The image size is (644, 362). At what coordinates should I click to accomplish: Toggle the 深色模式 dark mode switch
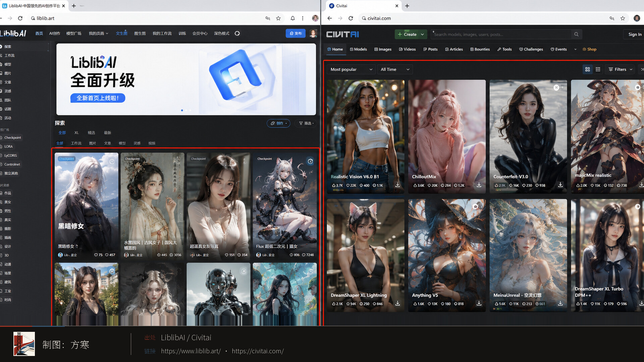coord(237,34)
